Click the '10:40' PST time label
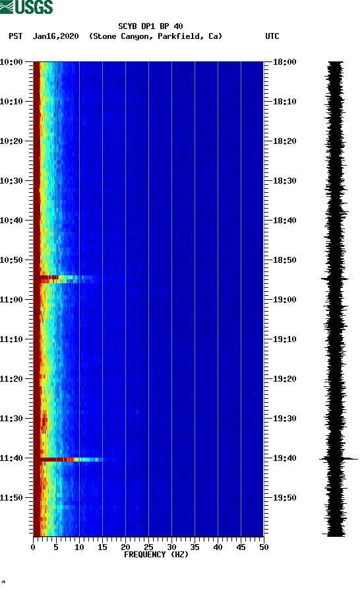This screenshot has width=364, height=589. coord(11,220)
